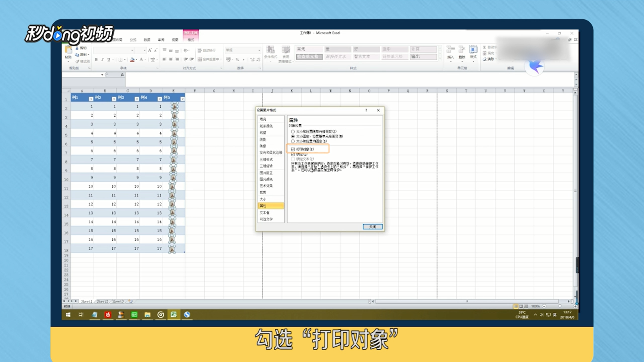644x362 pixels.
Task: Toggle bold formatting in the ribbon
Action: click(96, 60)
